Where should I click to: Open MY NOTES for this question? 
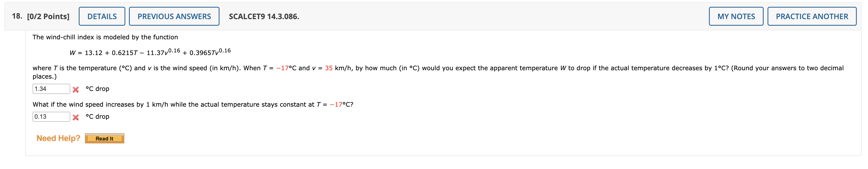(736, 16)
